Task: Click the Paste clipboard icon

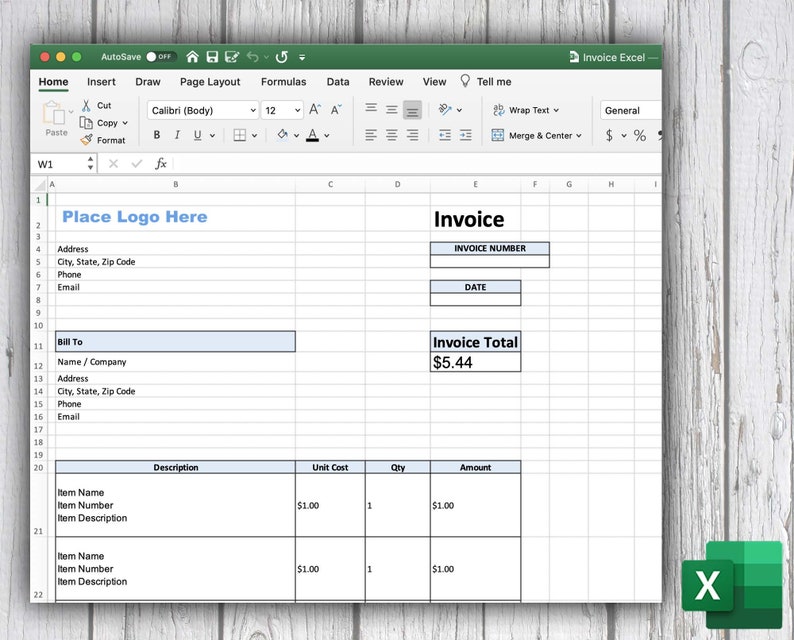Action: point(54,113)
